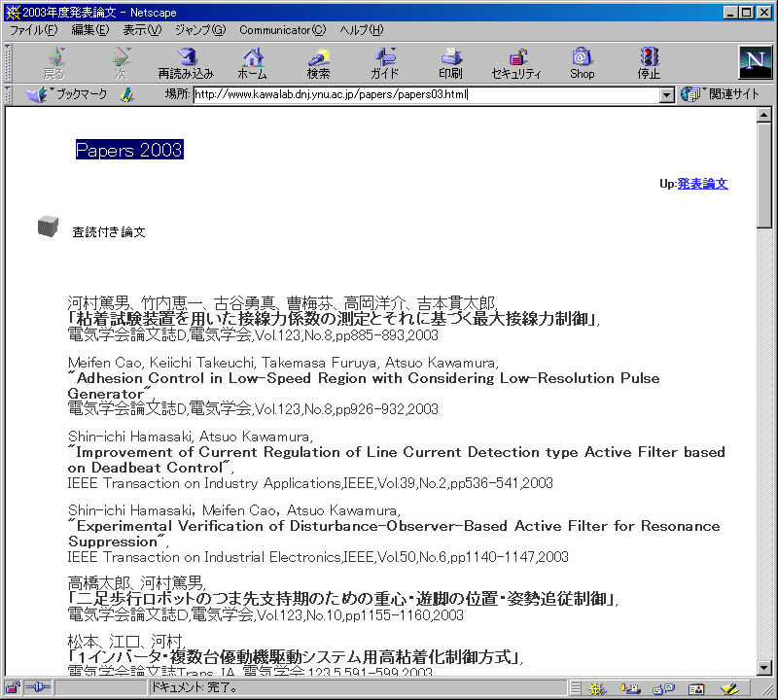
Task: Open the ヘルプ(H) menu
Action: 361,30
